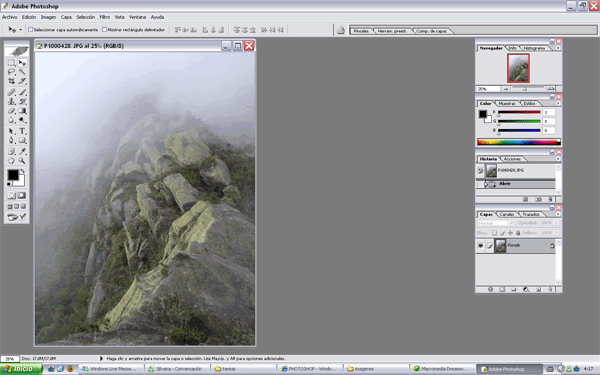Open the Opacidad dropdown arrow
600x375 pixels.
(556, 223)
